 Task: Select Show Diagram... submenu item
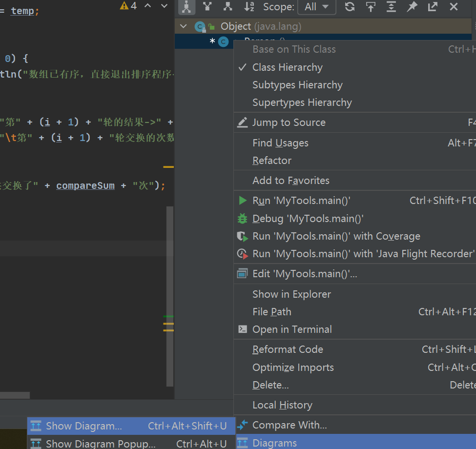tap(131, 426)
